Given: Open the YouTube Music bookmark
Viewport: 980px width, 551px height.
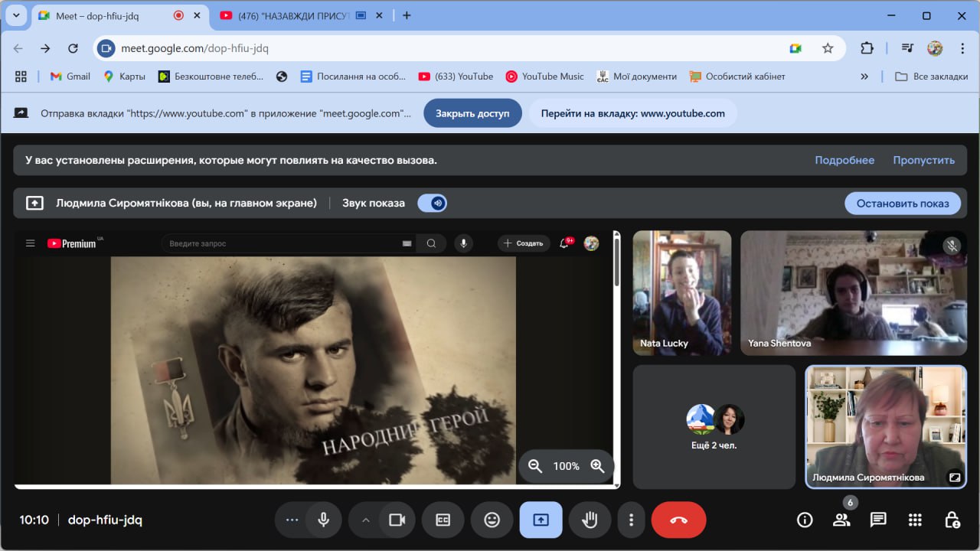Looking at the screenshot, I should tap(544, 77).
